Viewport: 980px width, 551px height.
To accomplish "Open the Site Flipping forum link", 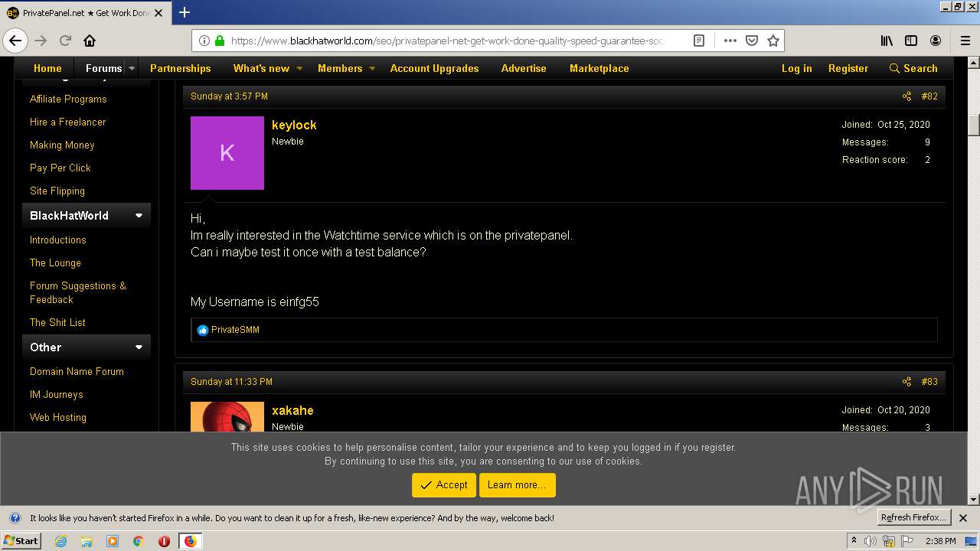I will (57, 191).
